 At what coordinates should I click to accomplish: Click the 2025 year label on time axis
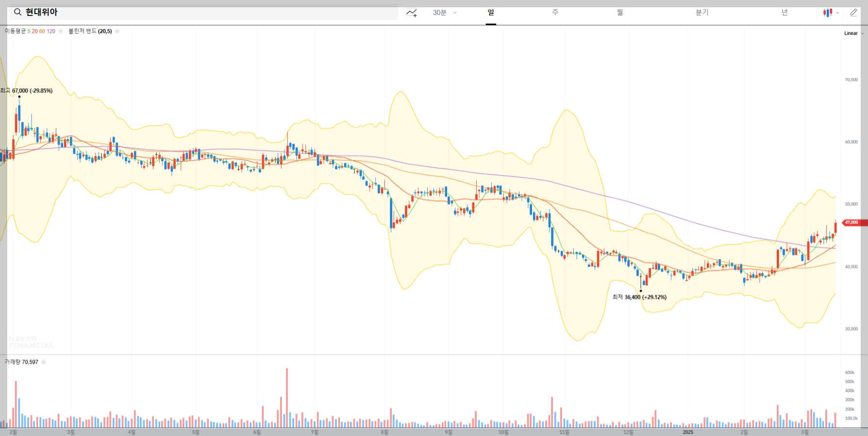[688, 432]
